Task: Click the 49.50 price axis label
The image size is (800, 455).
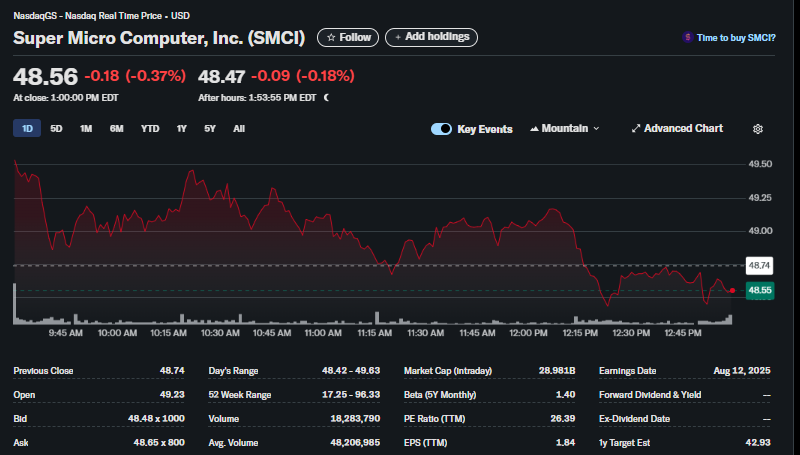Action: point(760,164)
